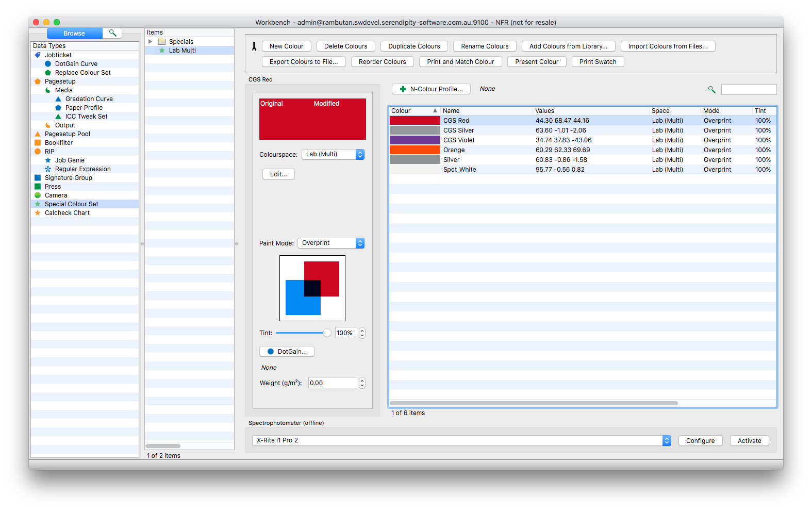Viewport: 812px width, 511px height.
Task: Click the Weight value input field
Action: 333,383
